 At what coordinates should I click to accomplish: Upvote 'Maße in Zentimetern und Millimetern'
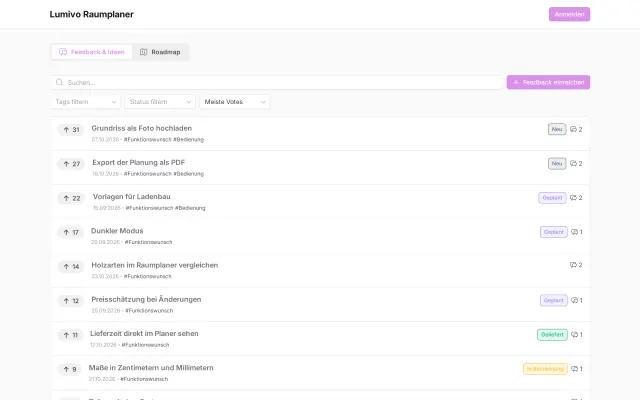point(69,369)
